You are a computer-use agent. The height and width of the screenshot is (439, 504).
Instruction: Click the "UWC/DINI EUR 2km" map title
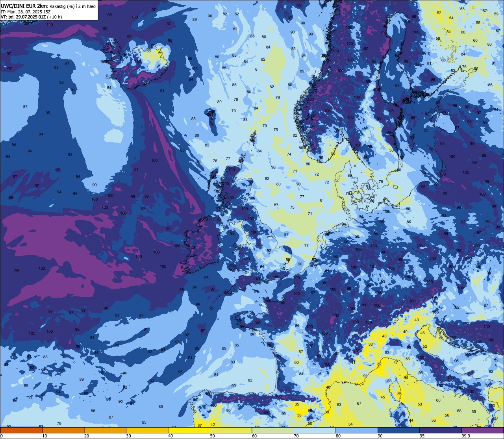coord(24,6)
